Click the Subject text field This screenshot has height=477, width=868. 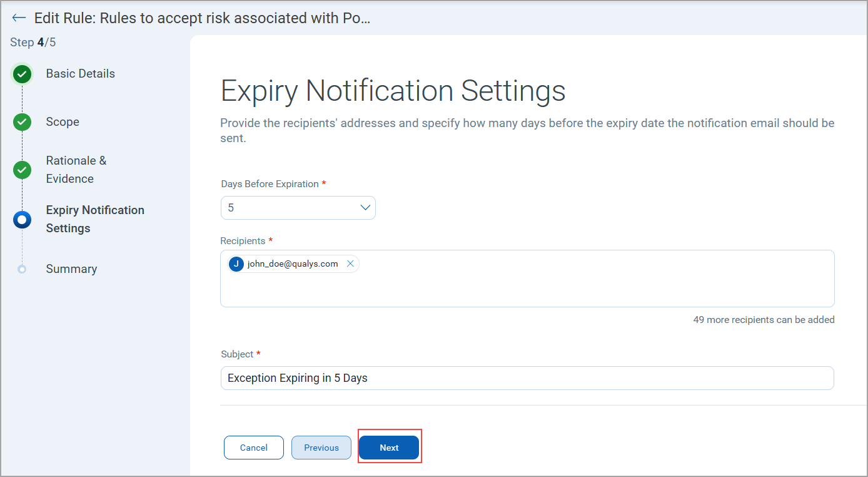tap(527, 378)
